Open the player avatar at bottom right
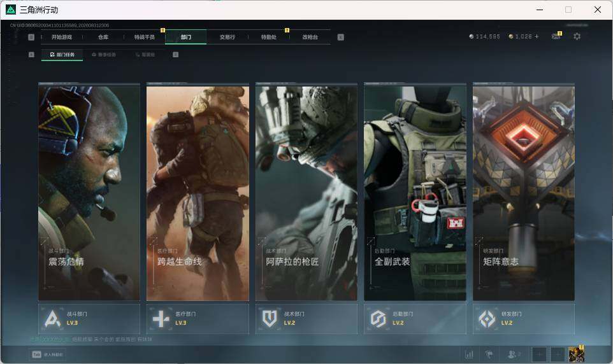This screenshot has height=364, width=613. click(576, 354)
